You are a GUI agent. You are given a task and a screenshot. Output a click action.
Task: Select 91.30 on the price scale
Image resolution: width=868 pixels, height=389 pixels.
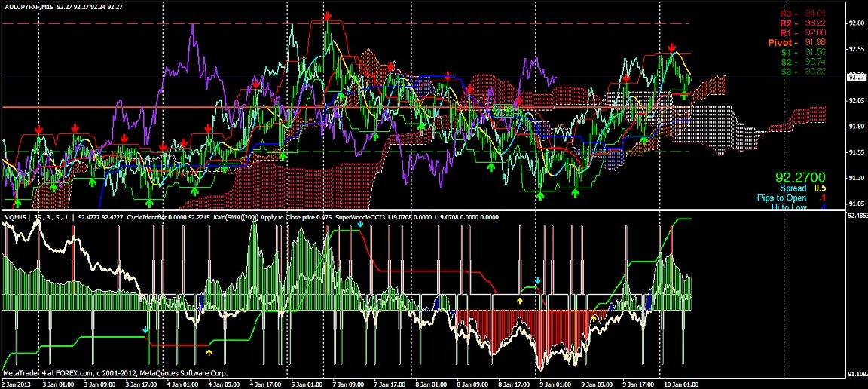[x=856, y=178]
